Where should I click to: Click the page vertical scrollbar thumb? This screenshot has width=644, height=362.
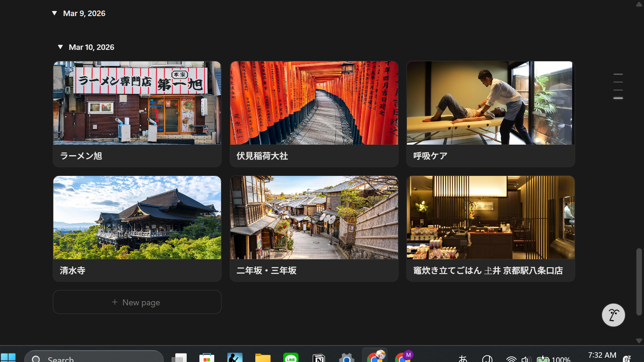[638, 282]
